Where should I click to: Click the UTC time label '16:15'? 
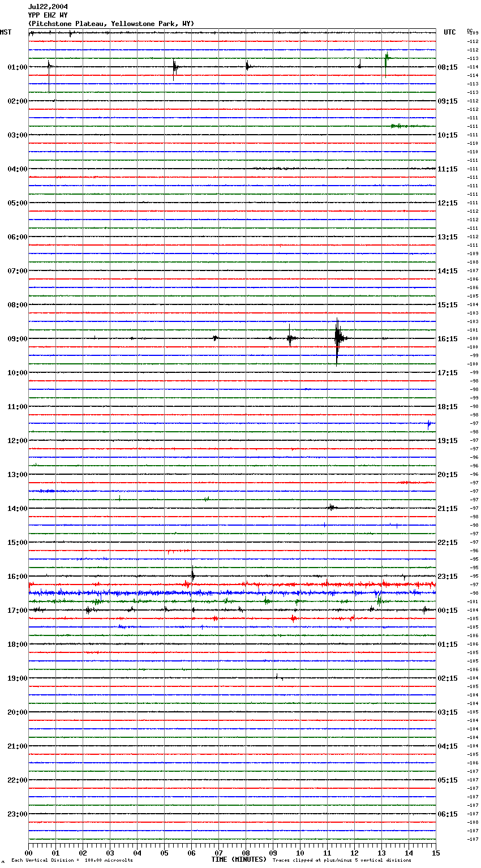point(448,339)
